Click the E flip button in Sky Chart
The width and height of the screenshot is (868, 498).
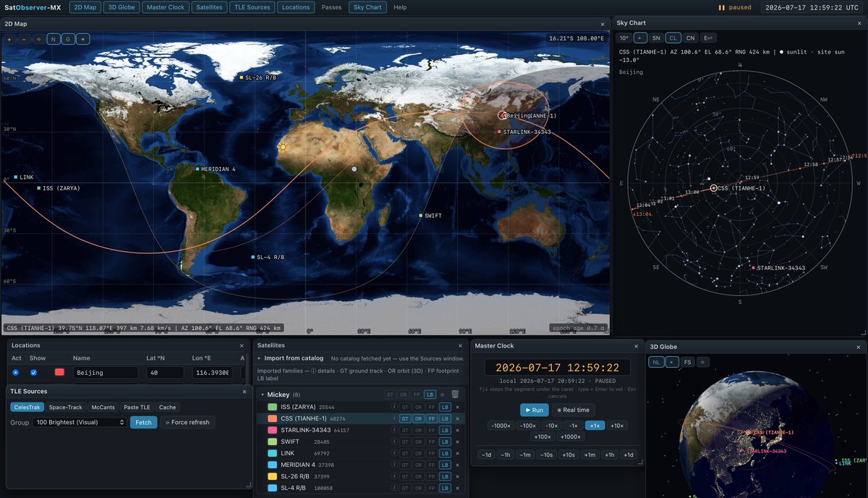coord(710,38)
